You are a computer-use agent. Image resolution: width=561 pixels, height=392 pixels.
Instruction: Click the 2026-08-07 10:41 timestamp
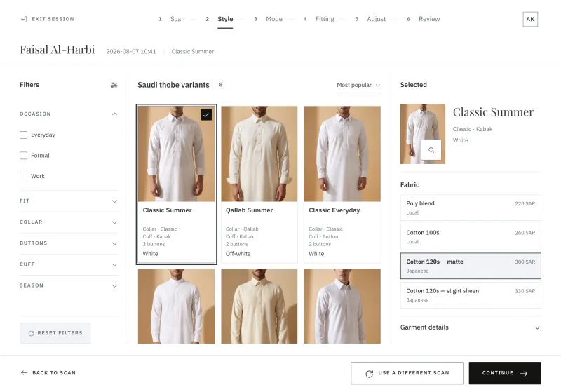point(131,51)
